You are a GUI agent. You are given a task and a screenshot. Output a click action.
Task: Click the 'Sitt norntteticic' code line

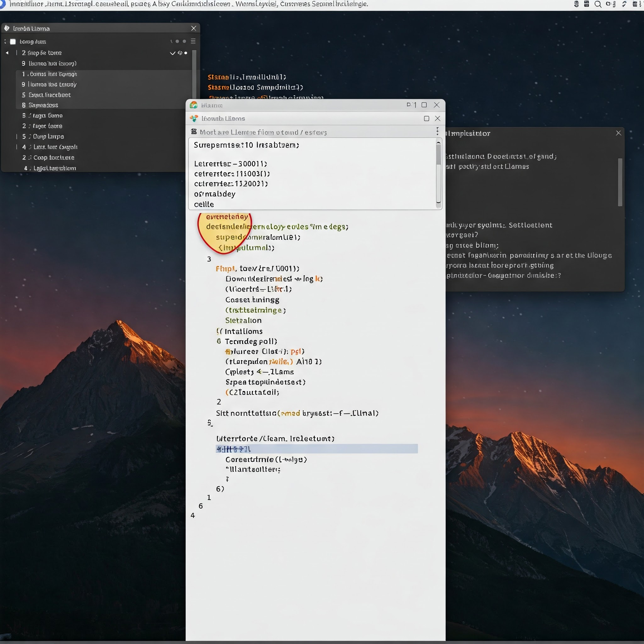coord(297,413)
